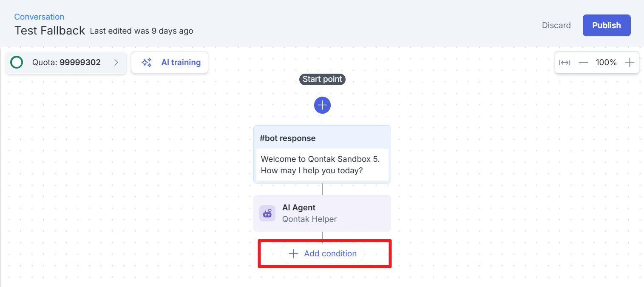
Task: Fit the flow to width
Action: point(565,63)
